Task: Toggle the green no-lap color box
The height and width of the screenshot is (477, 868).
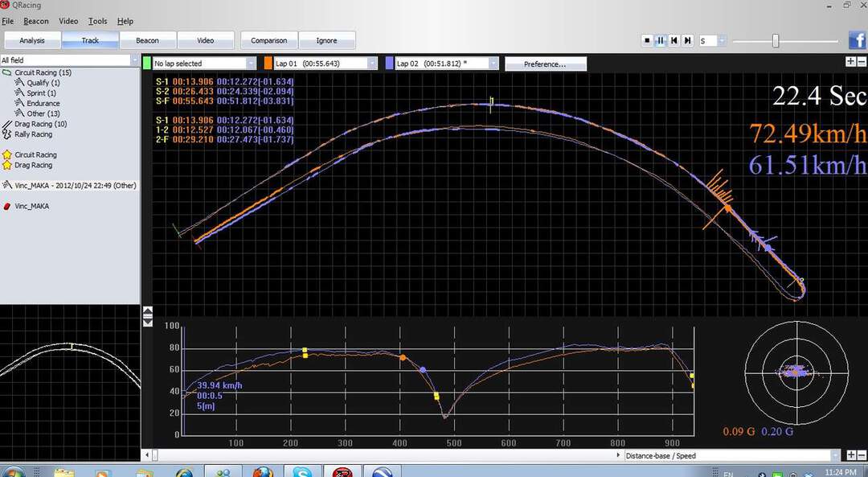Action: (x=146, y=63)
